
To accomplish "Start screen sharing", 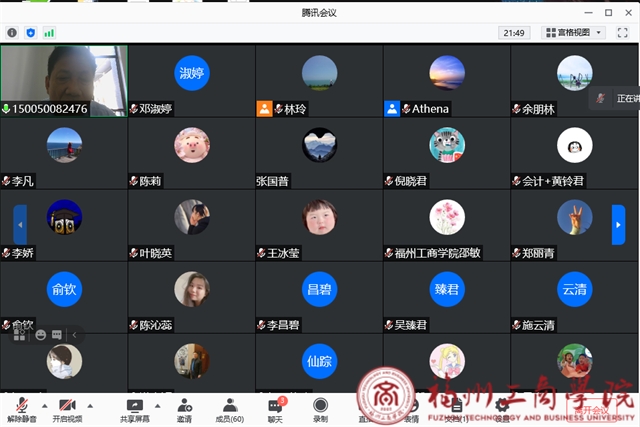I will coord(135,410).
